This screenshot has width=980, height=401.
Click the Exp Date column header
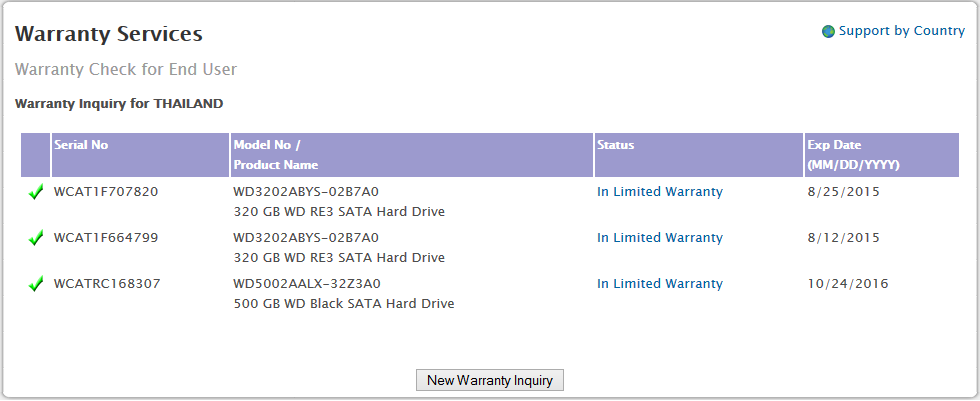tap(852, 155)
